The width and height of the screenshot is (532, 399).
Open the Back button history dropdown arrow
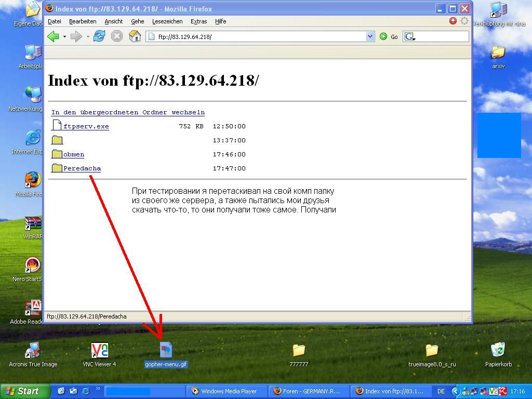[x=64, y=36]
